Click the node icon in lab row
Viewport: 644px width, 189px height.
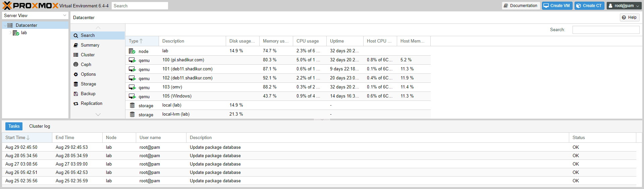(x=132, y=51)
